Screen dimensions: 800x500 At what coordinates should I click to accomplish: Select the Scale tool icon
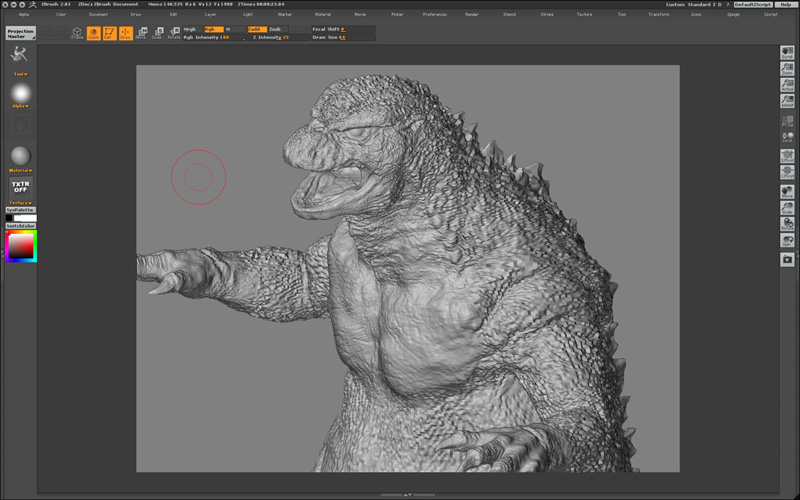(x=157, y=33)
